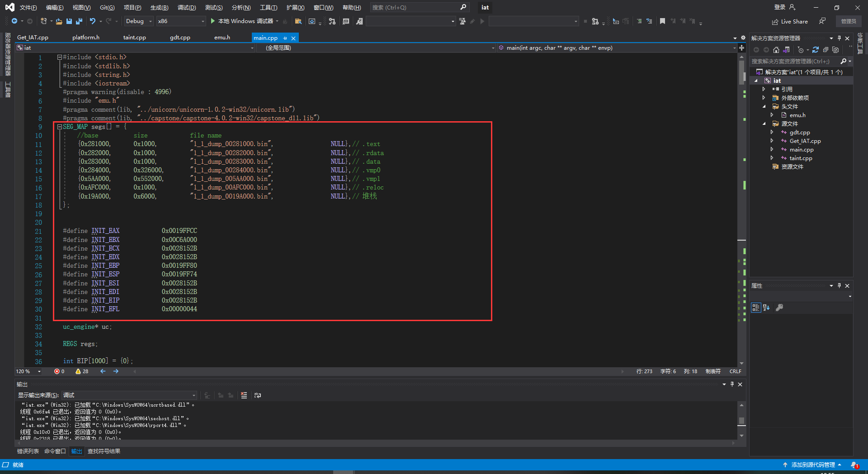Open the Debug configuration dropdown
The image size is (868, 474).
point(139,21)
